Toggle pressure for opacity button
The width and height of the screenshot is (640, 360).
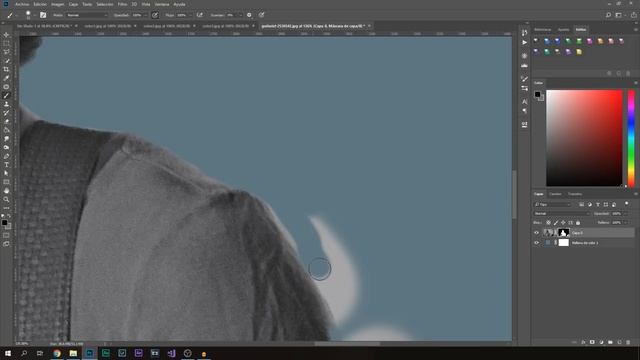point(155,15)
